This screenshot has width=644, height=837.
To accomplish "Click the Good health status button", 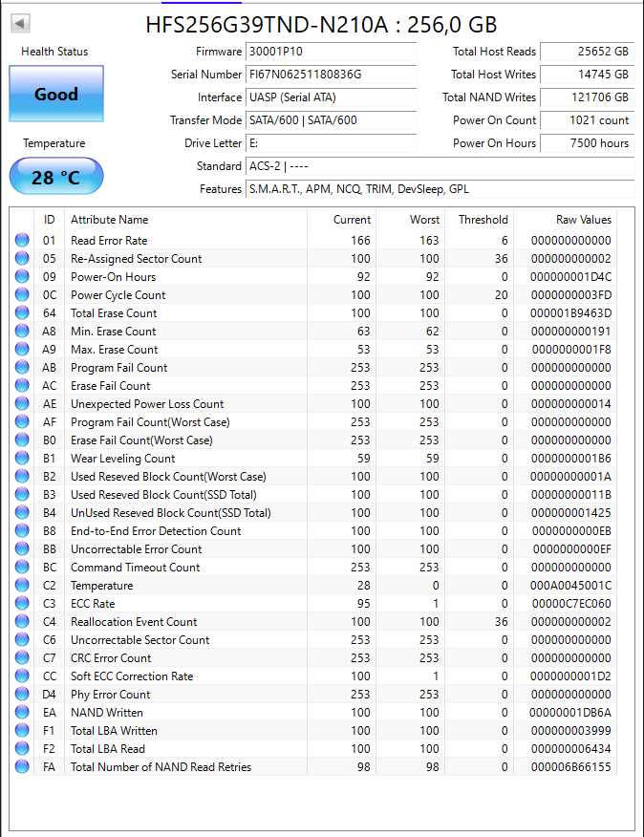I will [x=56, y=94].
